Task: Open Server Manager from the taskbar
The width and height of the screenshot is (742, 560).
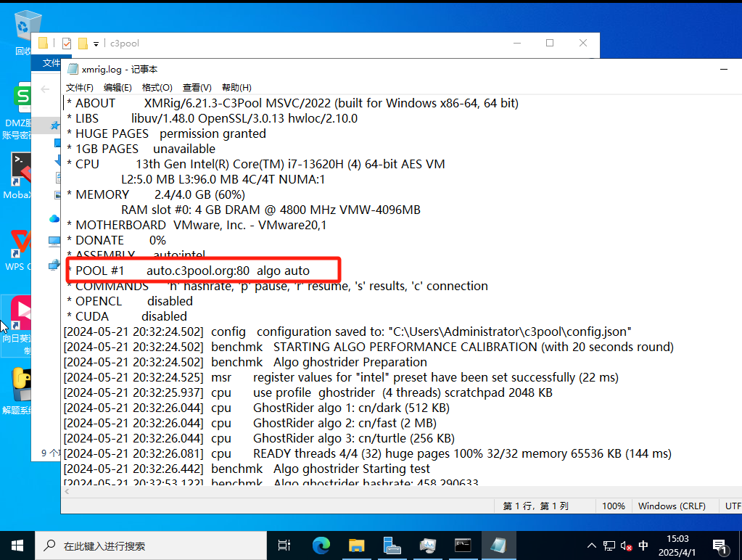Action: tap(392, 545)
